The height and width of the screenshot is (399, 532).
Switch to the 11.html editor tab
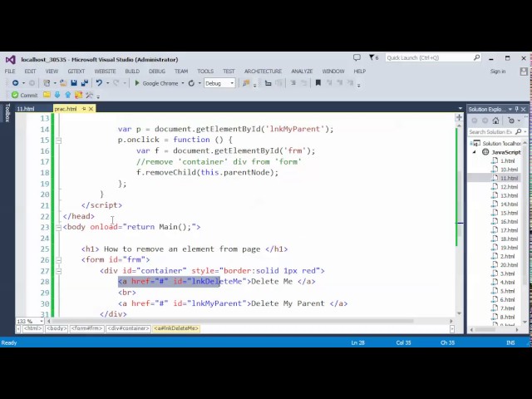(26, 109)
